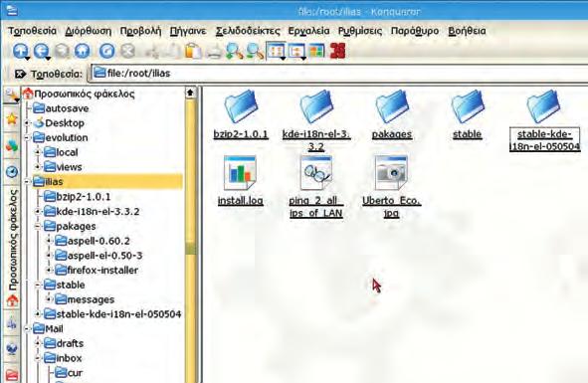This screenshot has width=588, height=383.
Task: Open Icon View mode dropdown arrow
Action: 283,59
